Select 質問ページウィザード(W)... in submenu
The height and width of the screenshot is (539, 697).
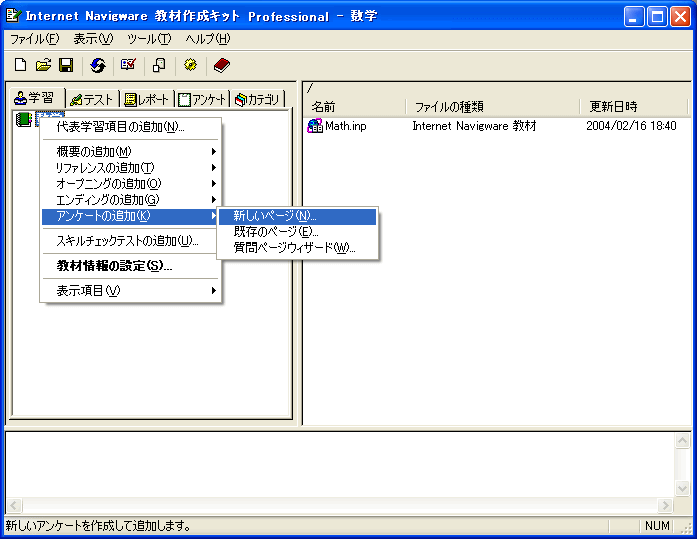pyautogui.click(x=297, y=248)
